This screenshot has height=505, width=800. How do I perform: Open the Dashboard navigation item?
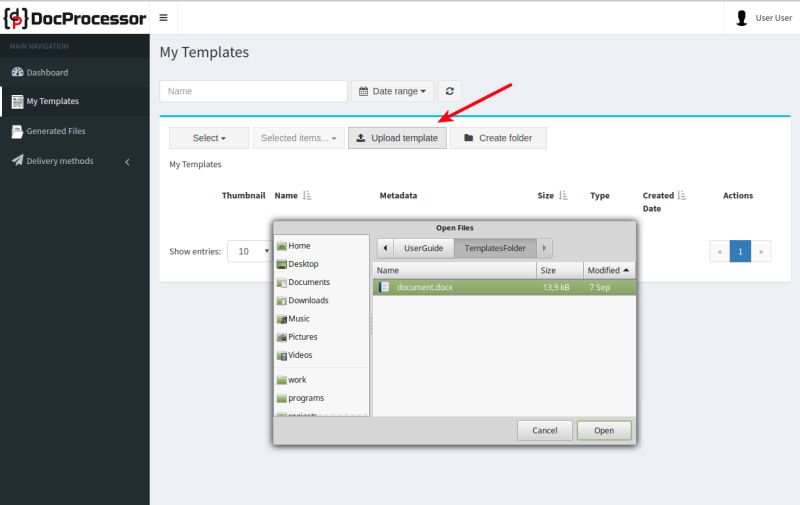75,72
